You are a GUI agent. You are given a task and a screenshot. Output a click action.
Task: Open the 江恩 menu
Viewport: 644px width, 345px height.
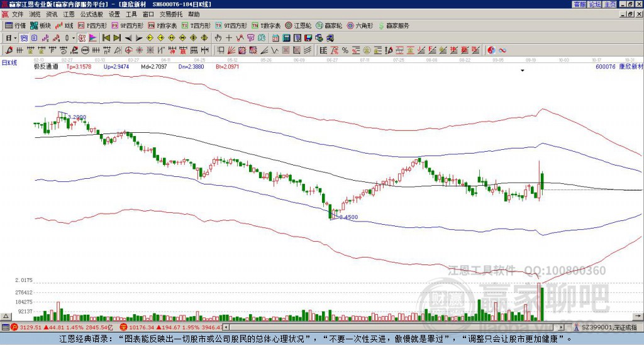tap(69, 14)
